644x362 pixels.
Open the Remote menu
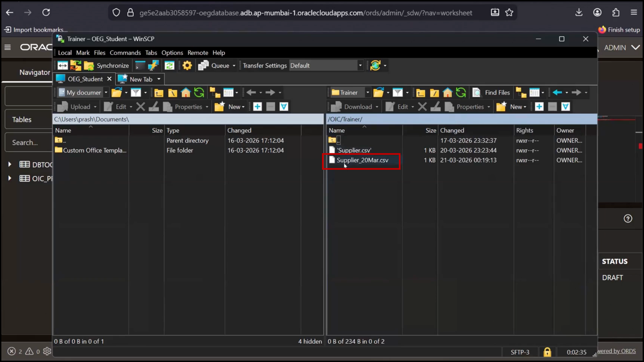pos(198,53)
